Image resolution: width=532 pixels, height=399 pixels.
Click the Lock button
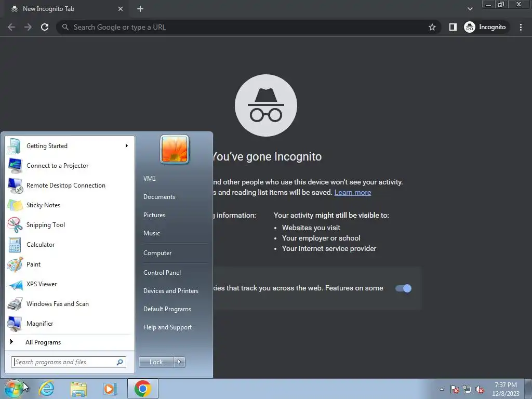(x=156, y=362)
